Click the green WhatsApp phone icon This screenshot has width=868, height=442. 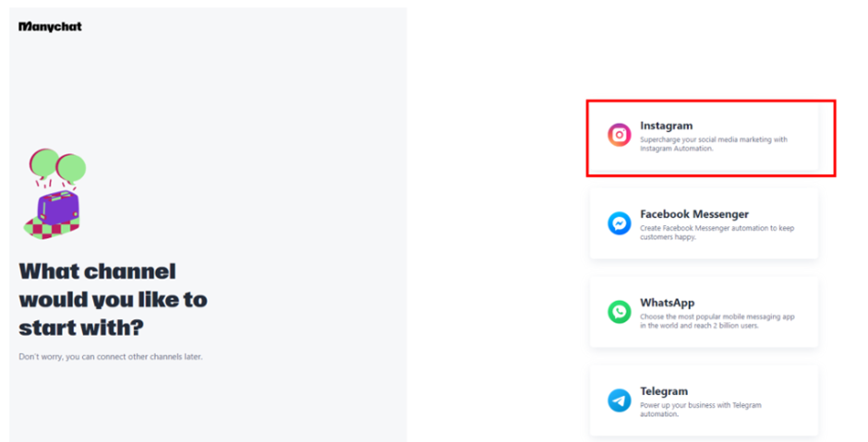(619, 312)
